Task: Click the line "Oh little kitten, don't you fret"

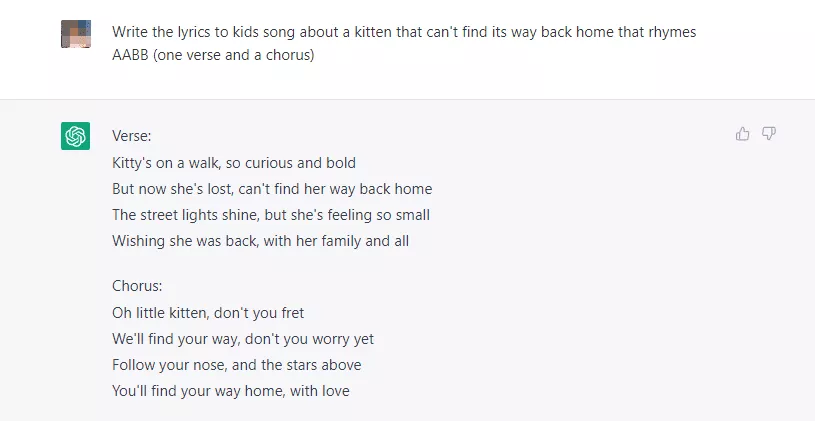Action: pos(208,312)
